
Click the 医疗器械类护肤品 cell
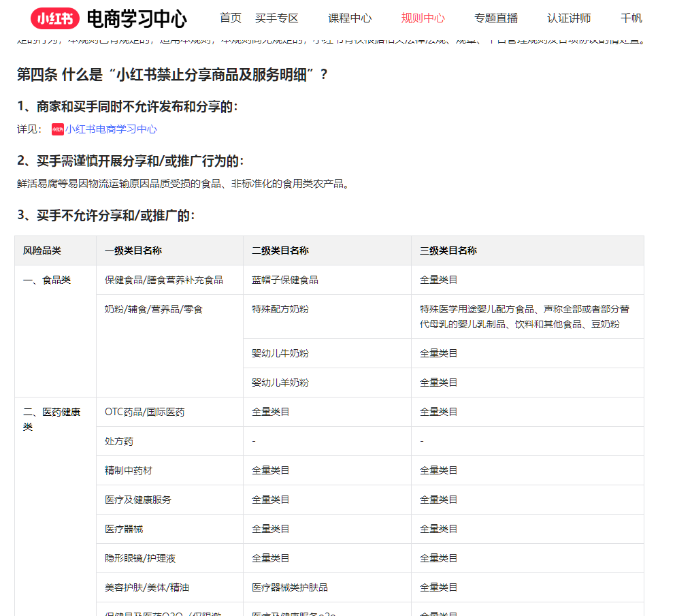click(x=290, y=587)
